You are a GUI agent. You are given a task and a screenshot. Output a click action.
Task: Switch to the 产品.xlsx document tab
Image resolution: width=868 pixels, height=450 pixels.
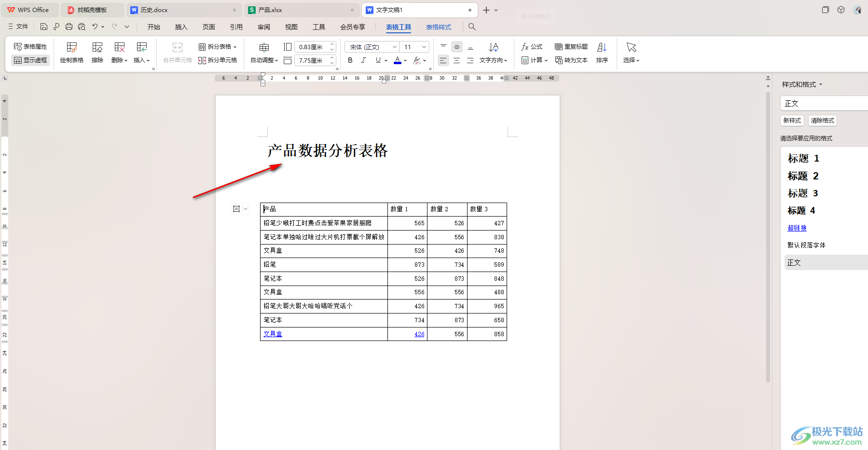point(302,10)
